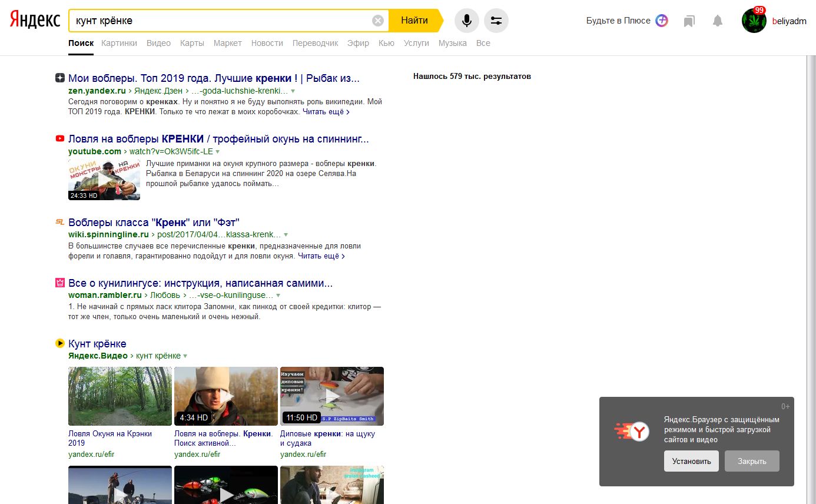The width and height of the screenshot is (816, 504).
Task: Open the Яндекс.Видео green source link
Action: pos(98,356)
